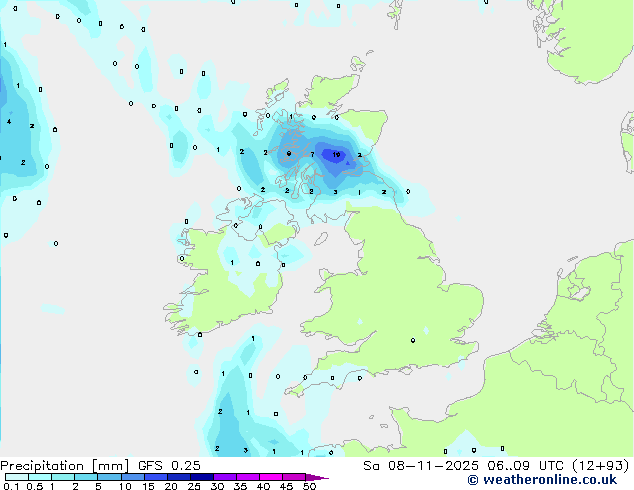Pick the 0.5–1 mm legend swatch
634x490 pixels.
click(40, 477)
